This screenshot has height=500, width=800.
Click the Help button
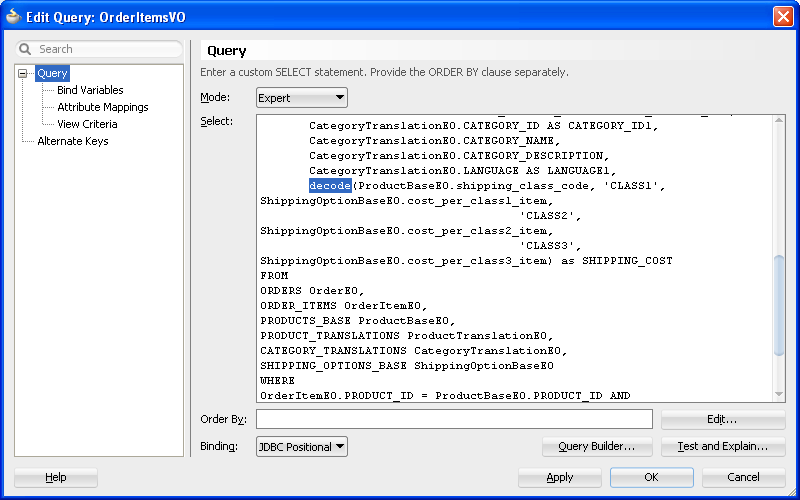point(56,478)
